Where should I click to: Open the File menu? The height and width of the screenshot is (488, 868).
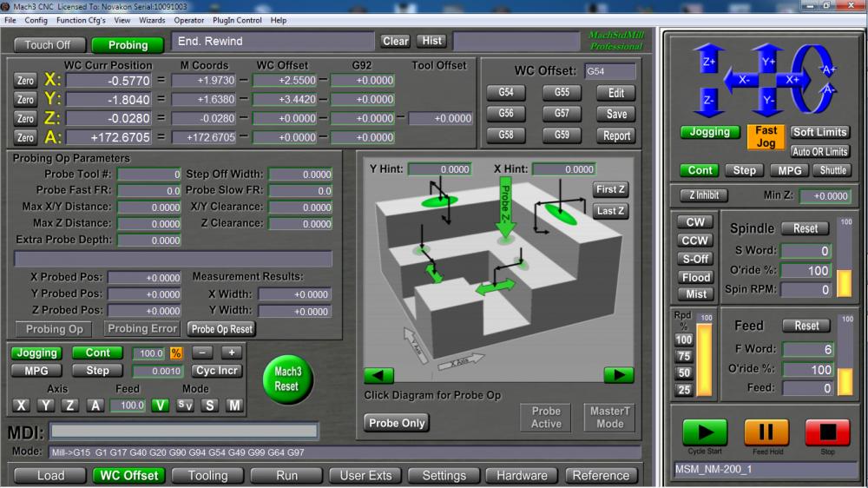(x=10, y=20)
